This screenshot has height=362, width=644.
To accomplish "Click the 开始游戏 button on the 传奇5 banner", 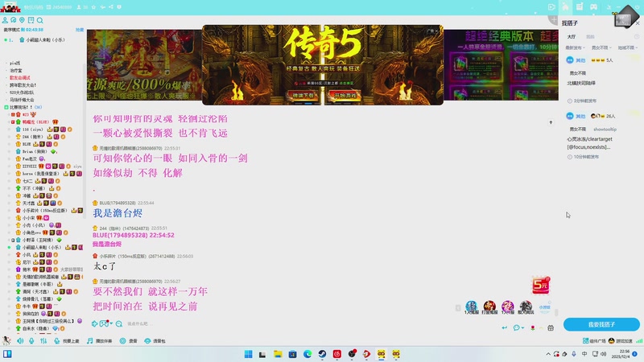I will pyautogui.click(x=345, y=95).
